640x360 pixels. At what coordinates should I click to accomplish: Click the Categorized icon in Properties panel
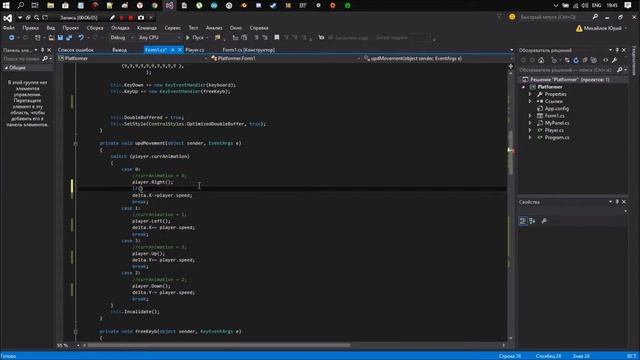523,221
